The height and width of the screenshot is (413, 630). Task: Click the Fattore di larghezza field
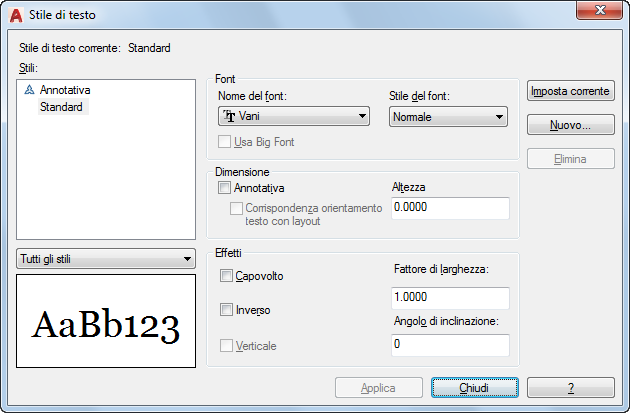[x=449, y=298]
